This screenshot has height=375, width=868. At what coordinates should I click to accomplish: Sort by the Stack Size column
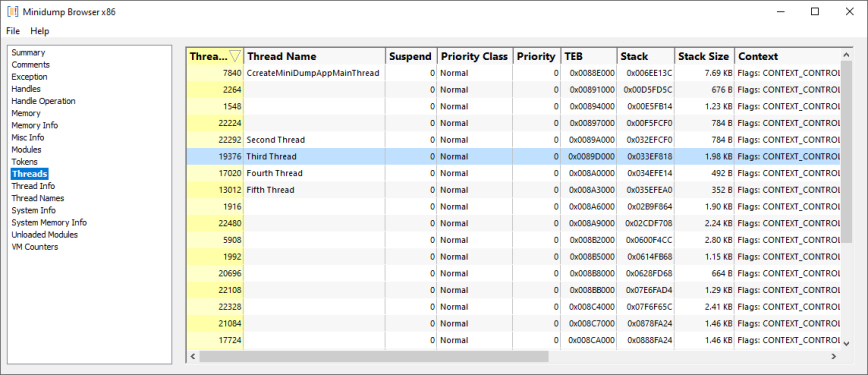point(705,56)
